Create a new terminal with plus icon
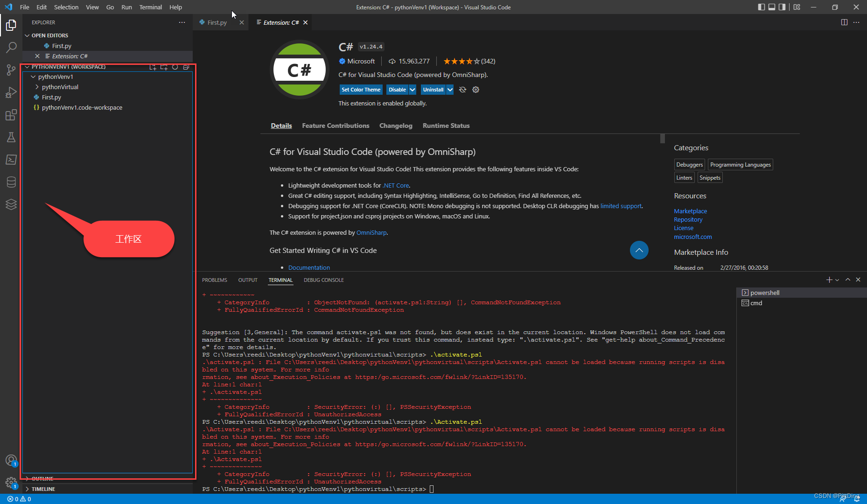The image size is (867, 504). [x=829, y=280]
